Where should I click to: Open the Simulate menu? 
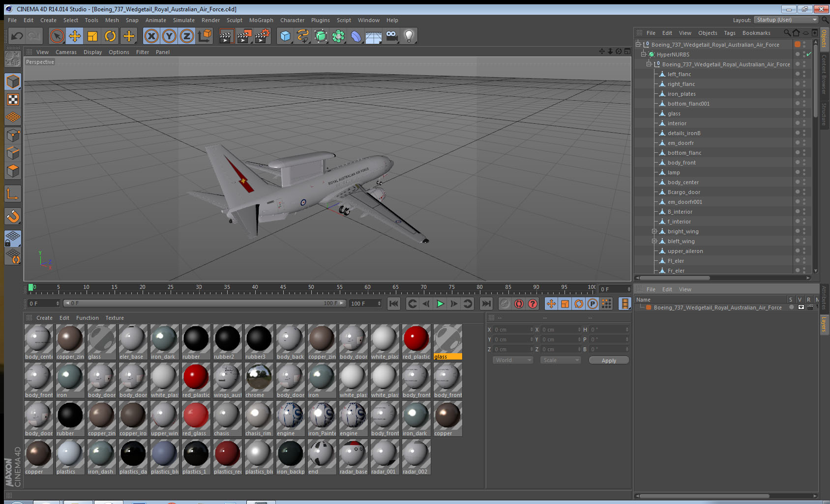tap(183, 20)
